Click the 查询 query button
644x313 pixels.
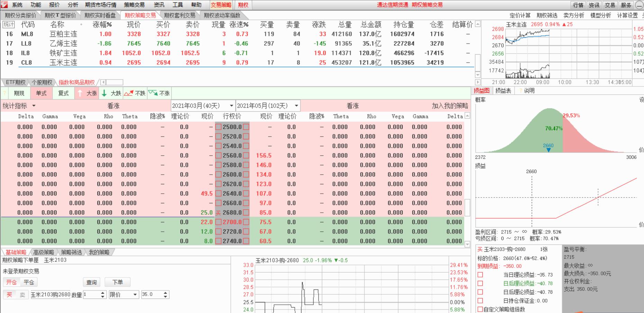[91, 282]
